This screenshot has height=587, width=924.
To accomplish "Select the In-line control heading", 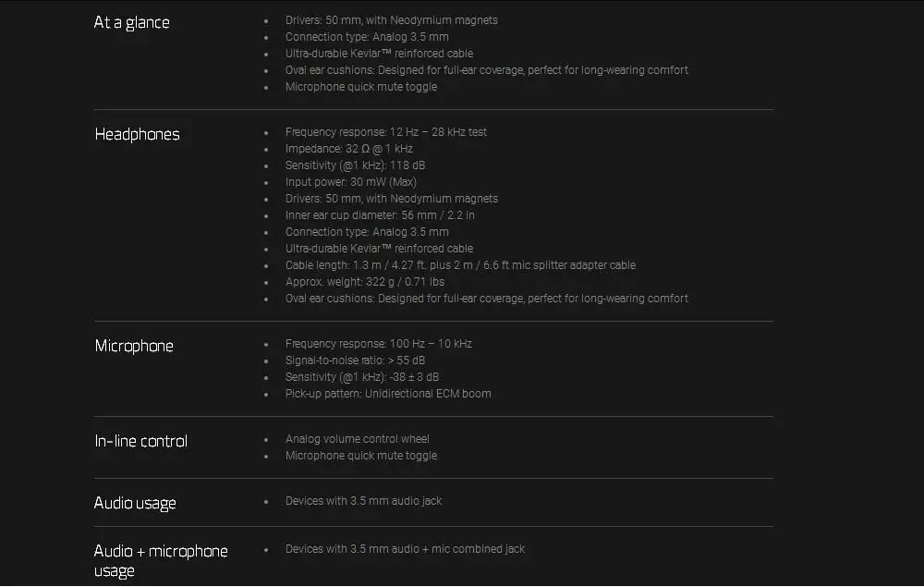I will pyautogui.click(x=140, y=441).
